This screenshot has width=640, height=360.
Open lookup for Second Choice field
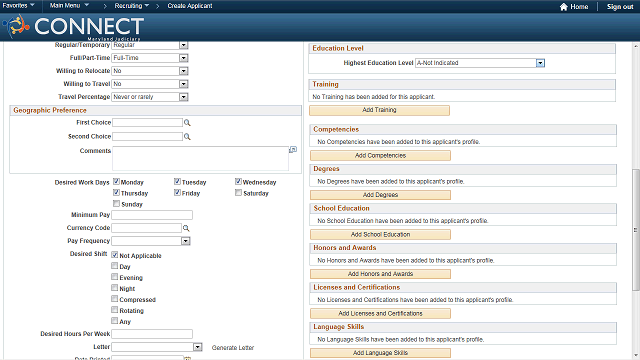[x=187, y=137]
